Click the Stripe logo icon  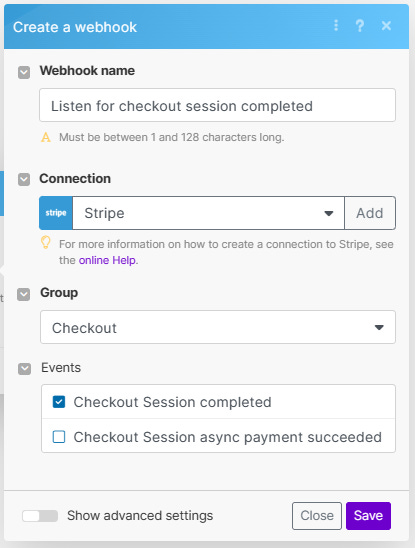pyautogui.click(x=56, y=213)
